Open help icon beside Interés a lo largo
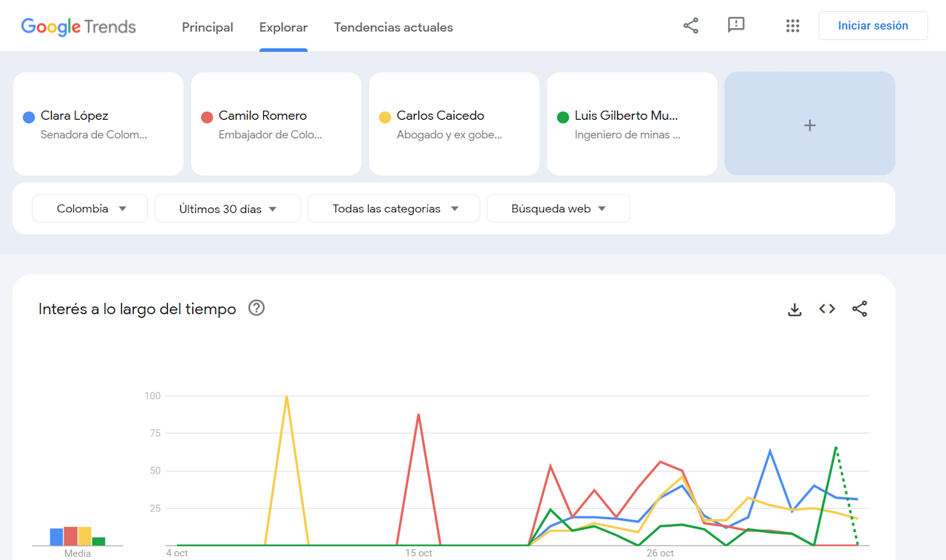 coord(256,308)
